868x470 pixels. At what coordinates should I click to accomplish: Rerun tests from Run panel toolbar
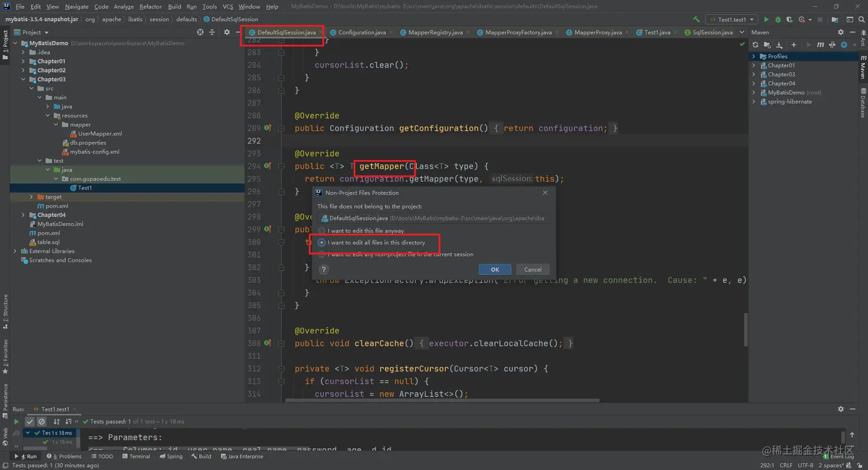(16, 422)
